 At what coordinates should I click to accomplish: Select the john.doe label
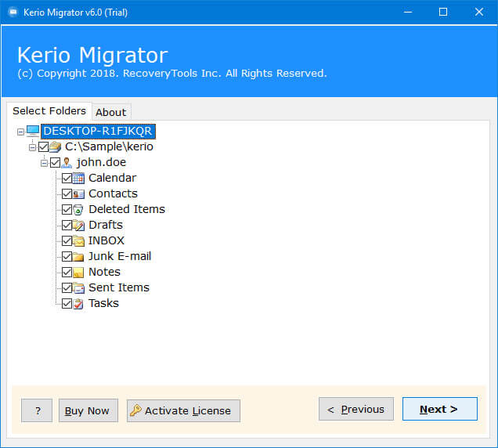(101, 162)
